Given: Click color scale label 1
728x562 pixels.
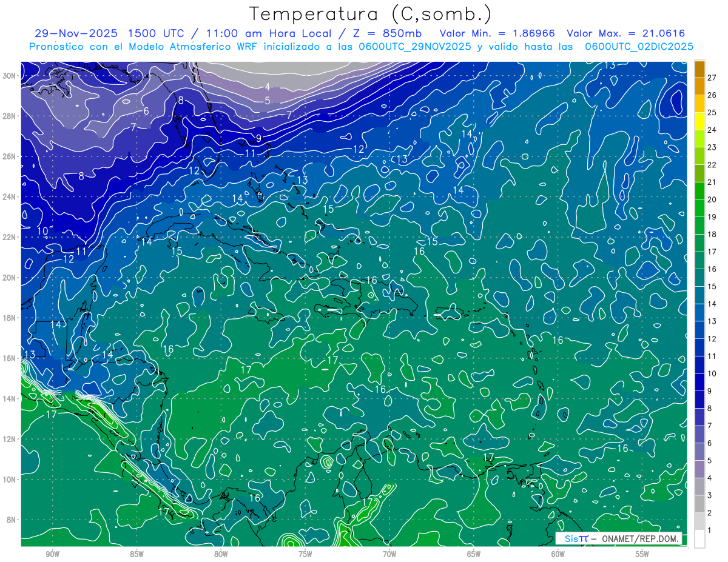Looking at the screenshot, I should point(710,530).
